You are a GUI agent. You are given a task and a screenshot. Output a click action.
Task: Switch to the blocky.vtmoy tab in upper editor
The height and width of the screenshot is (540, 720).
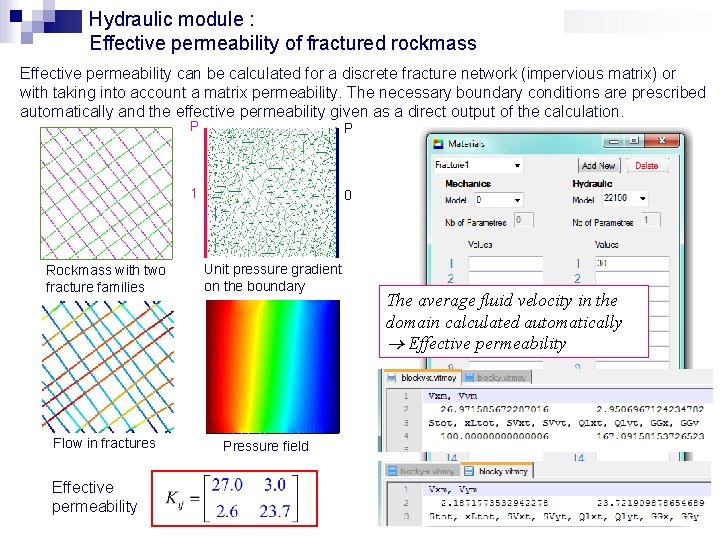(x=496, y=377)
